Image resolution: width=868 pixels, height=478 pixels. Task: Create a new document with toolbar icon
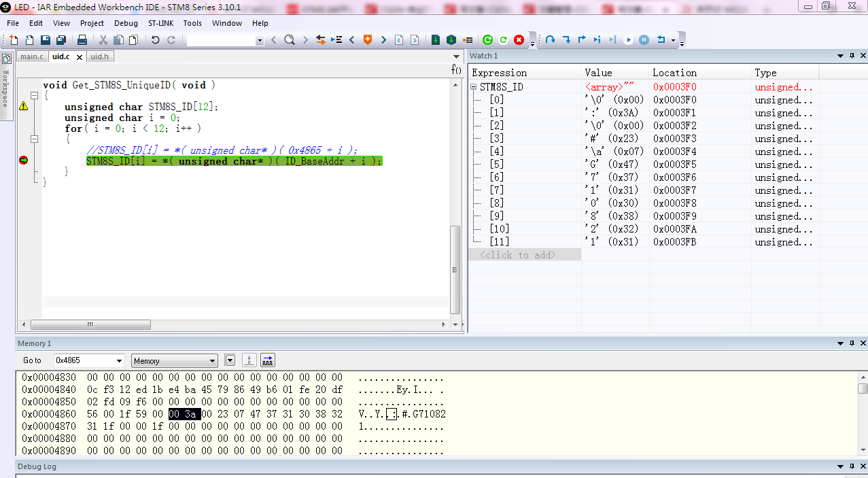pos(14,40)
